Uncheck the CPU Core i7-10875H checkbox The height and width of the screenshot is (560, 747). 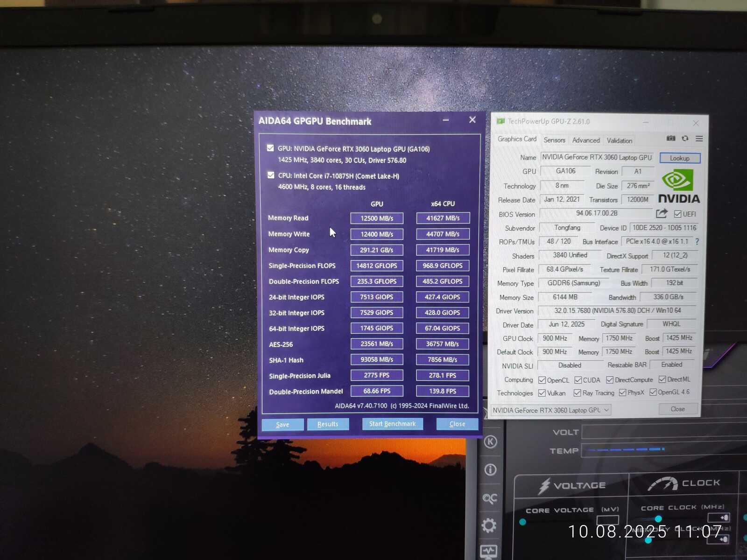tap(271, 175)
